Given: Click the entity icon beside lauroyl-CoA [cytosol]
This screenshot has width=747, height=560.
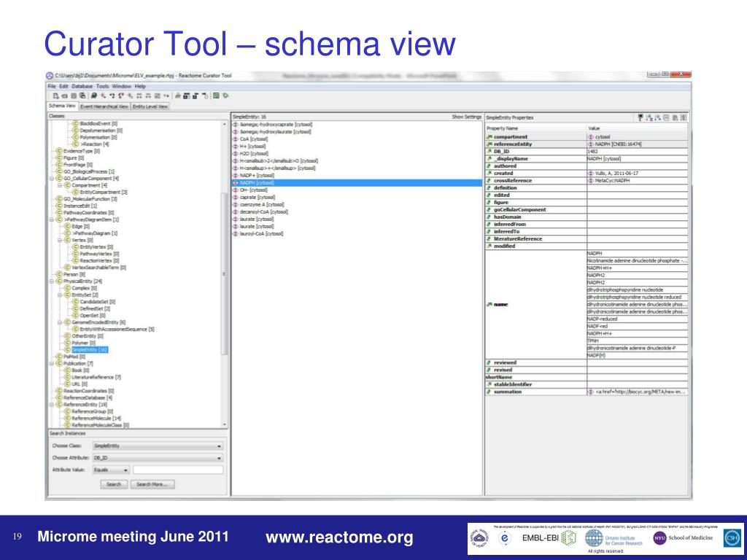Looking at the screenshot, I should coord(236,234).
